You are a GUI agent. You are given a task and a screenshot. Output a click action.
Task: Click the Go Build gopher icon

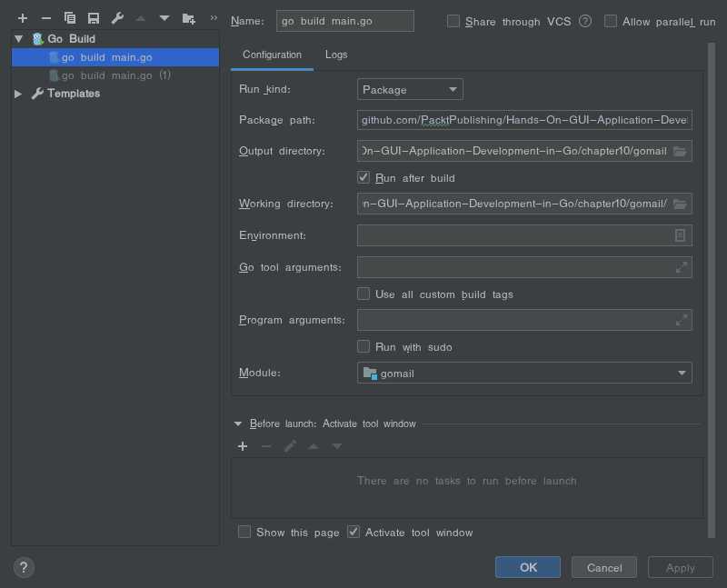37,39
